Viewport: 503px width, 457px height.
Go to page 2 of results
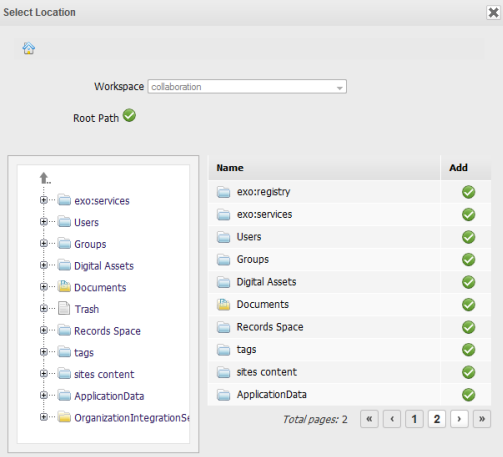[x=437, y=419]
